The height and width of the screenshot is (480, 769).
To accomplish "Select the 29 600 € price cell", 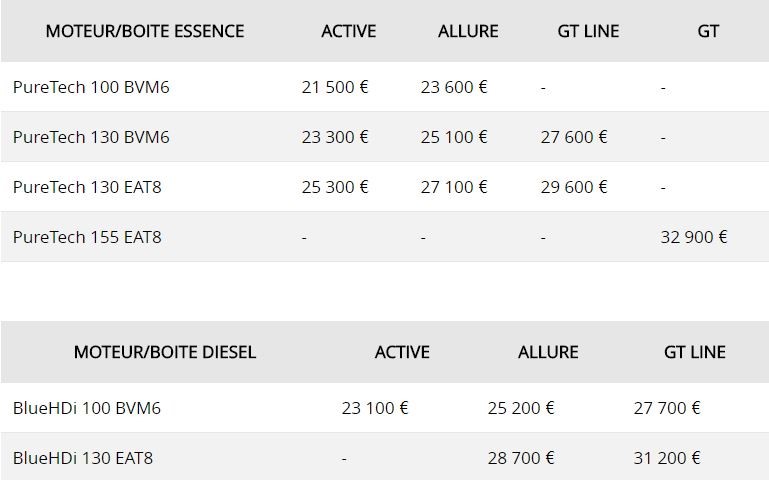I will (x=574, y=187).
